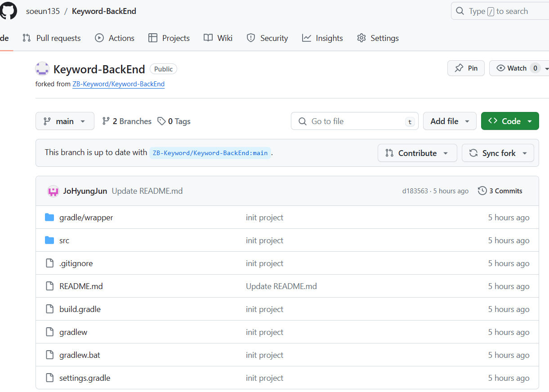549x392 pixels.
Task: Open the latest 'Update README.md' commit message
Action: [x=147, y=191]
